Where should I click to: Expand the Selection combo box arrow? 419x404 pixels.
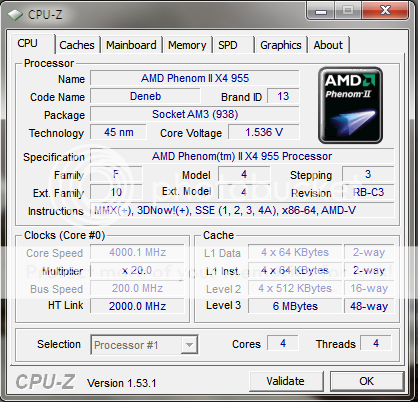pos(189,345)
